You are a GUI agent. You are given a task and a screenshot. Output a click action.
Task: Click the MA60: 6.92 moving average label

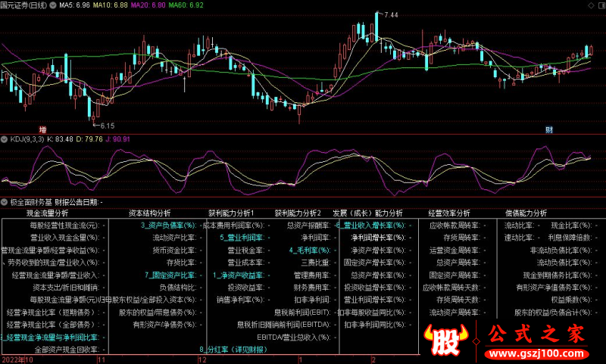coord(186,5)
